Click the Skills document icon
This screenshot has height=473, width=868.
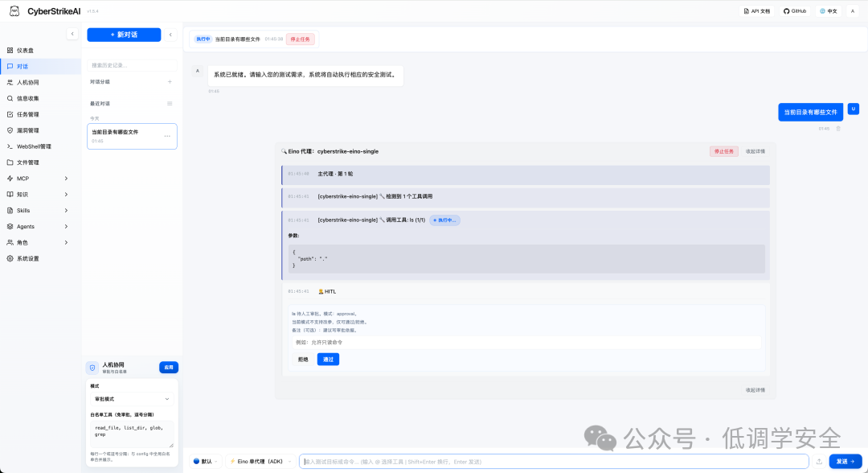tap(10, 211)
